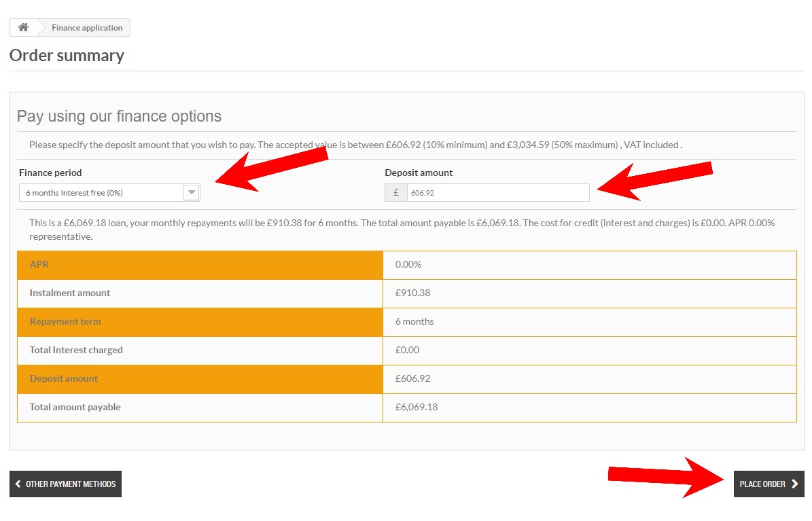
Task: Click the pound sign prefix box
Action: 396,193
